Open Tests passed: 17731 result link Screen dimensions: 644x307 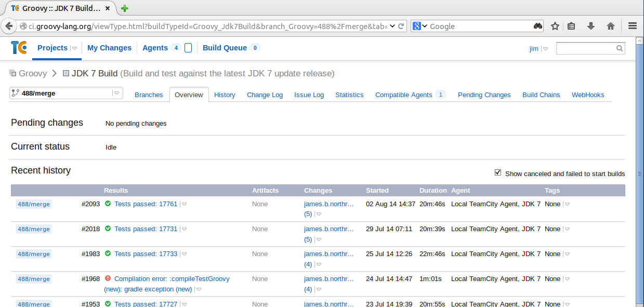click(146, 229)
